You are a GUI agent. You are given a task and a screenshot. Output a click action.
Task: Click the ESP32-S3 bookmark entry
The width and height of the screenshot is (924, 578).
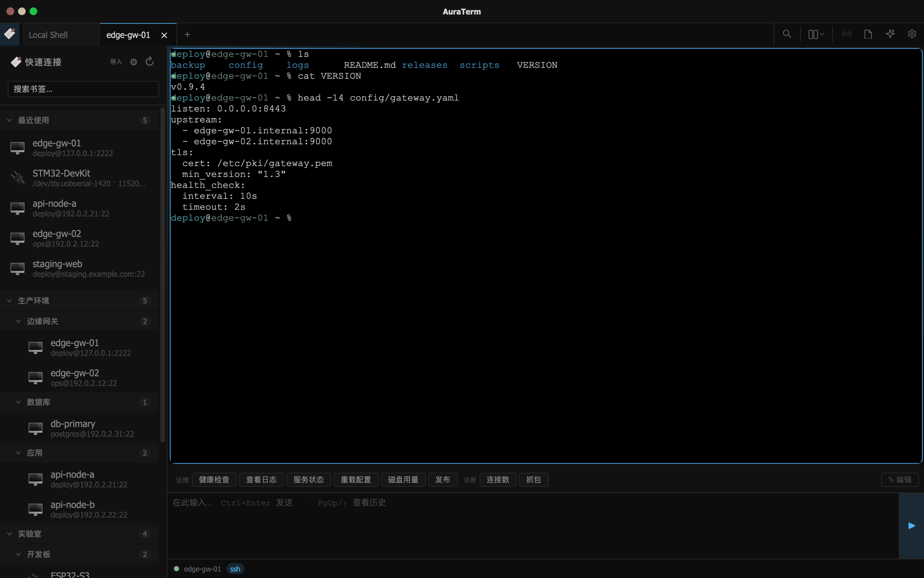pyautogui.click(x=79, y=573)
